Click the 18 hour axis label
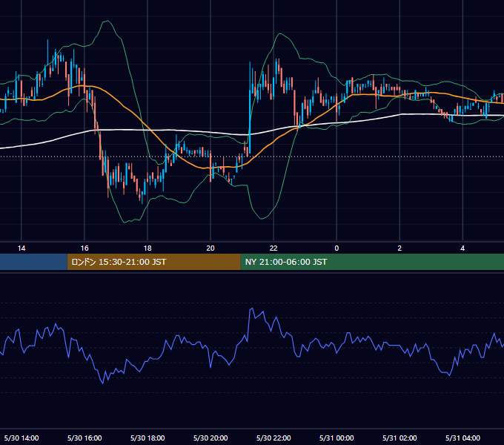 coord(147,248)
